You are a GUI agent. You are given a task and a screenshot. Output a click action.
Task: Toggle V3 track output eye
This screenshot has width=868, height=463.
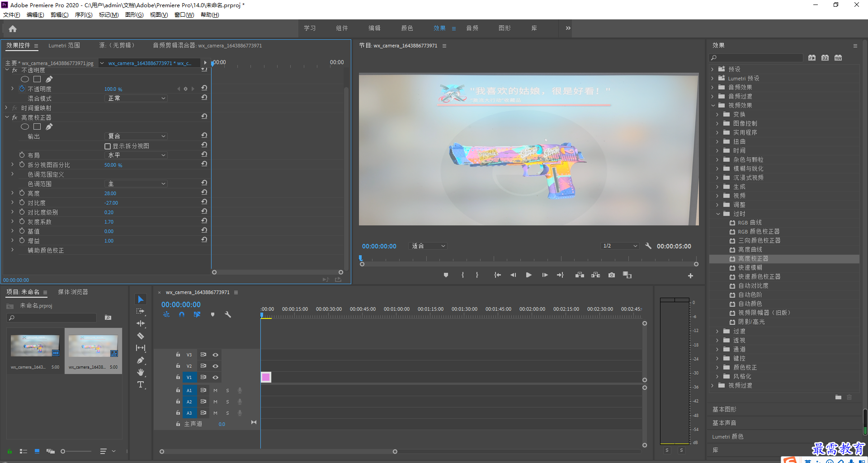click(216, 355)
